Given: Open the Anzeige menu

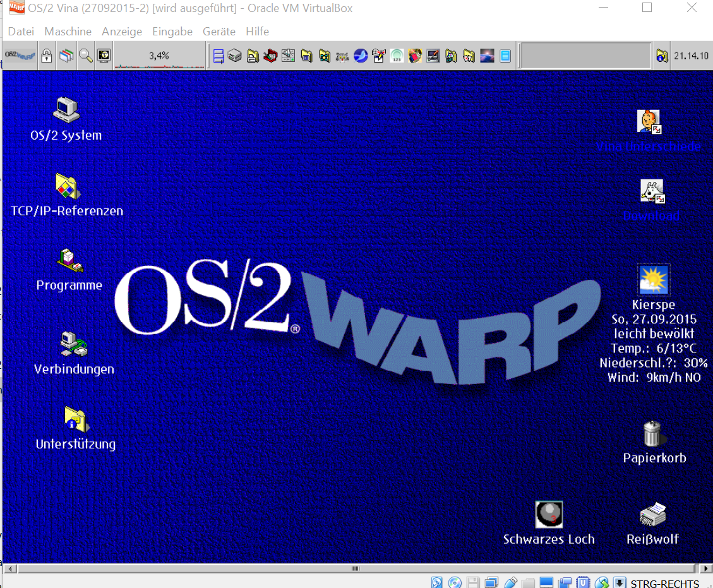Looking at the screenshot, I should [x=122, y=32].
